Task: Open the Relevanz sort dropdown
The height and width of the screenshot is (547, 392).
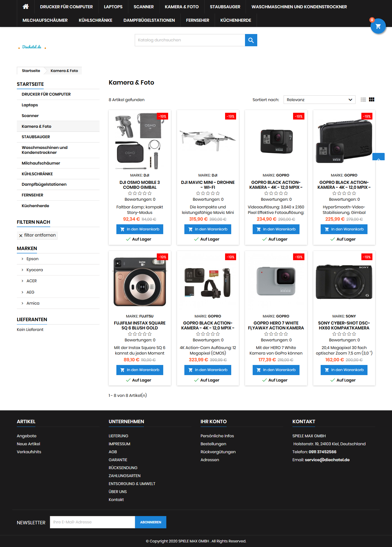Action: (319, 100)
